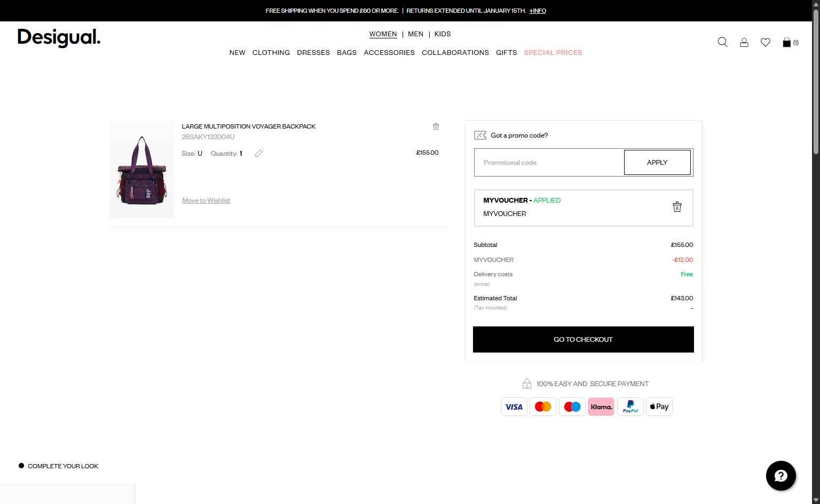820x504 pixels.
Task: Open Large Multiposition Voyager Backpack product title
Action: pos(249,126)
